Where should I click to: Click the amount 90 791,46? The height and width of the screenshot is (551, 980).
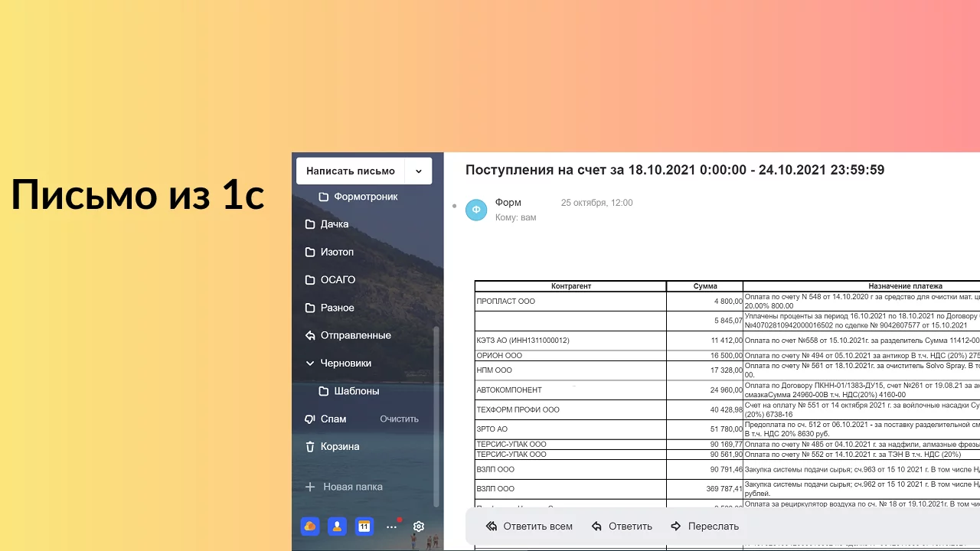coord(727,469)
